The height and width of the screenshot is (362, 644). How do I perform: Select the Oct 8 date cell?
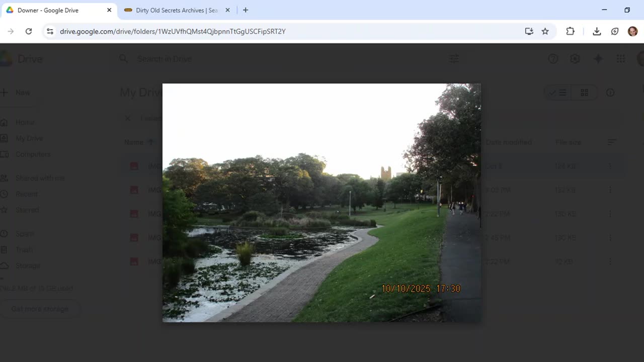pos(494,166)
